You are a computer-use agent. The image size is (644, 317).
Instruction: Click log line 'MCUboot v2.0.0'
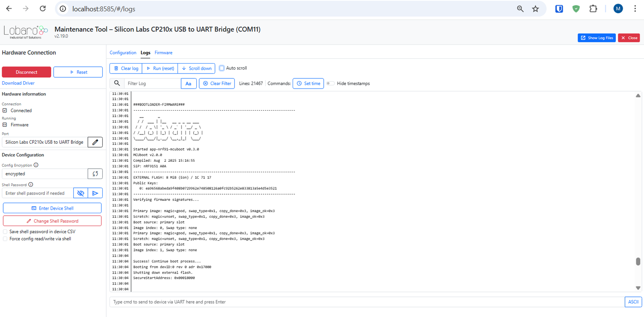148,155
